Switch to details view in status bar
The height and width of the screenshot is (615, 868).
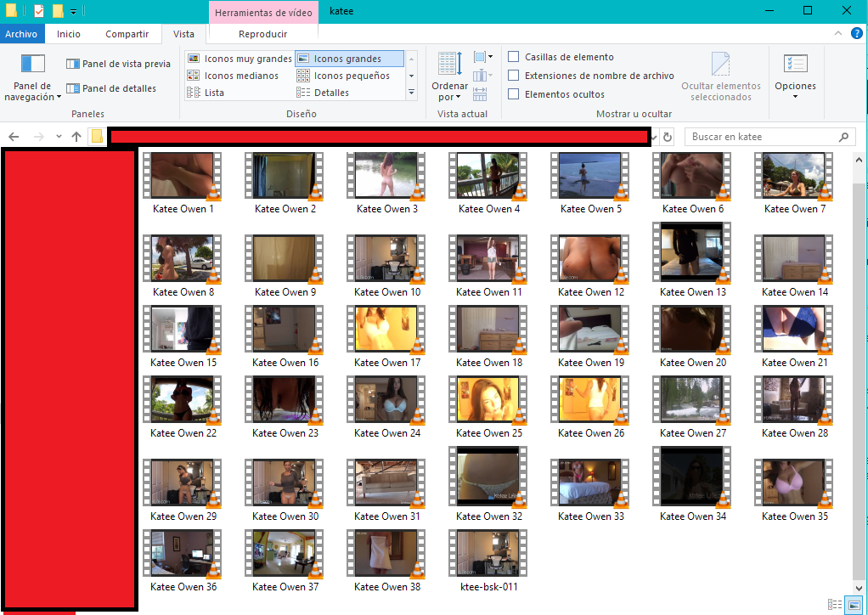coord(835,605)
